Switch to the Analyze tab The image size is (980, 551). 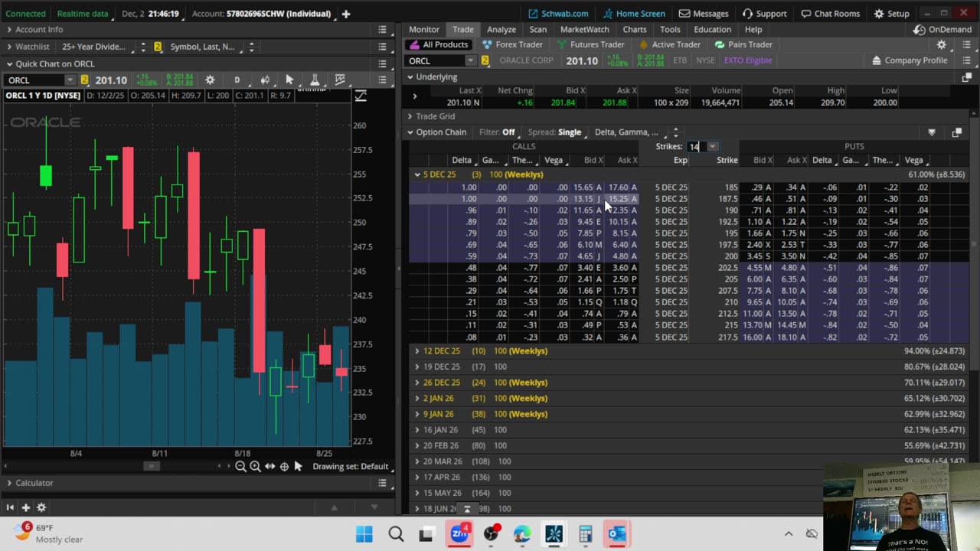[501, 30]
